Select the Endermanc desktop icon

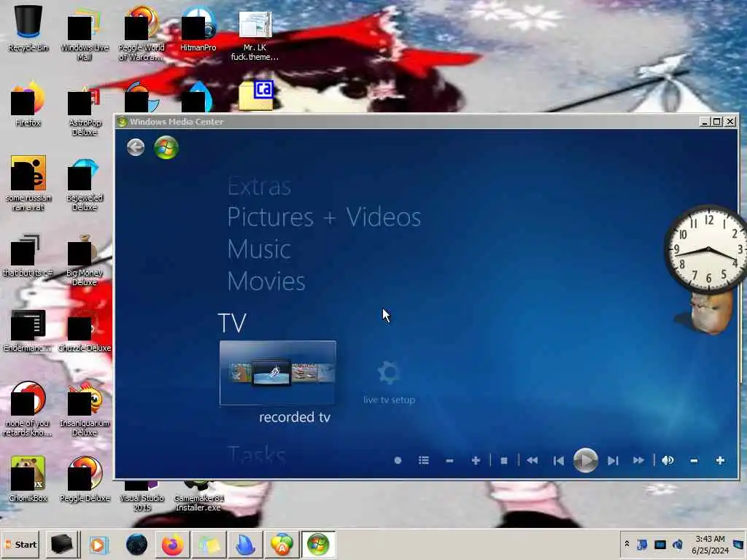[x=28, y=331]
